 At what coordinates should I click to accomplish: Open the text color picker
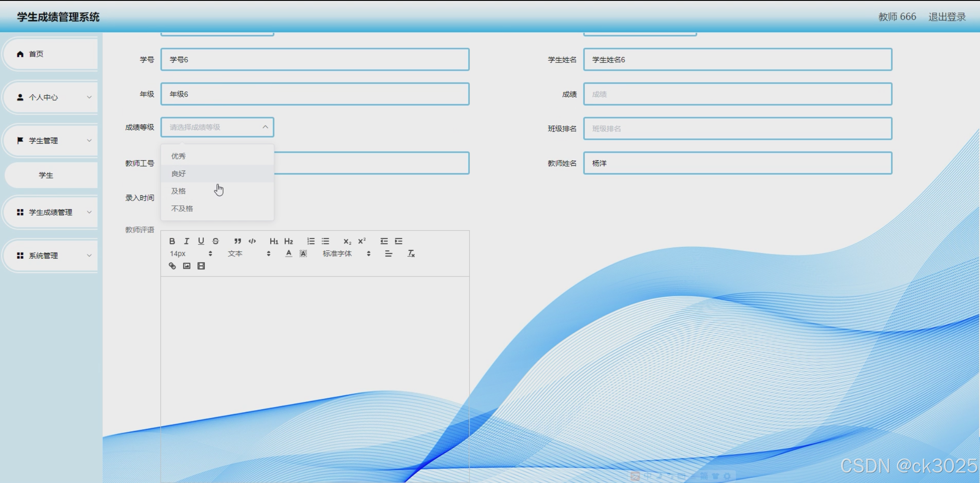tap(288, 253)
